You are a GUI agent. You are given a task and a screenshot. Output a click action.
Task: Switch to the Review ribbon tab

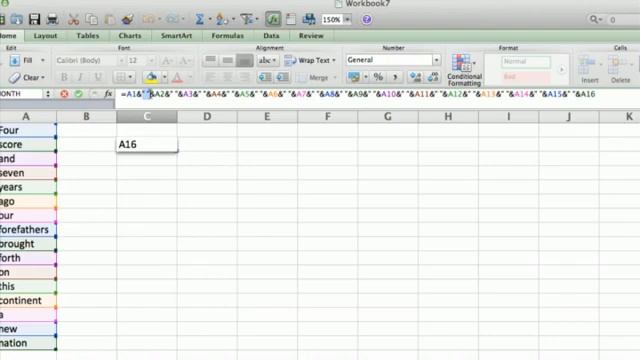point(311,36)
